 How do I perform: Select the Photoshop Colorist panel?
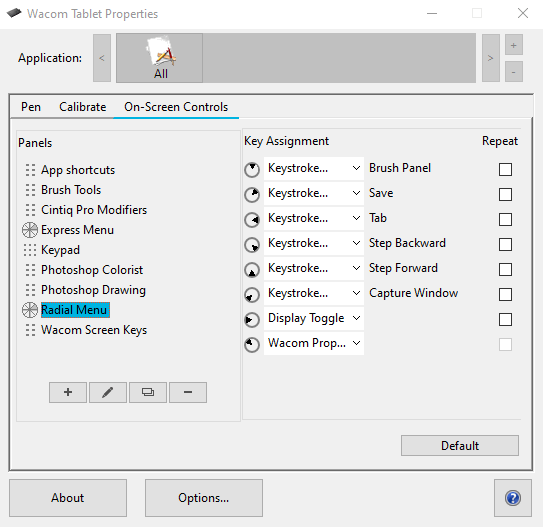[x=92, y=270]
